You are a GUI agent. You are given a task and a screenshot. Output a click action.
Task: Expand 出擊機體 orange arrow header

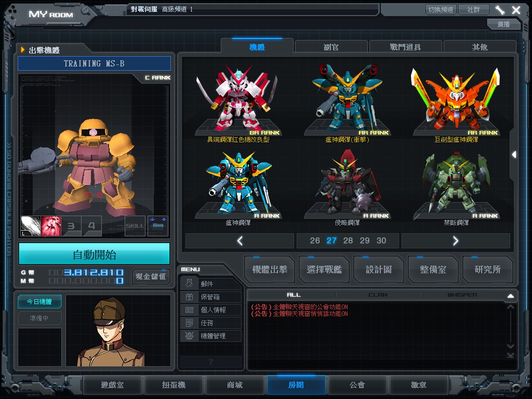[x=23, y=50]
